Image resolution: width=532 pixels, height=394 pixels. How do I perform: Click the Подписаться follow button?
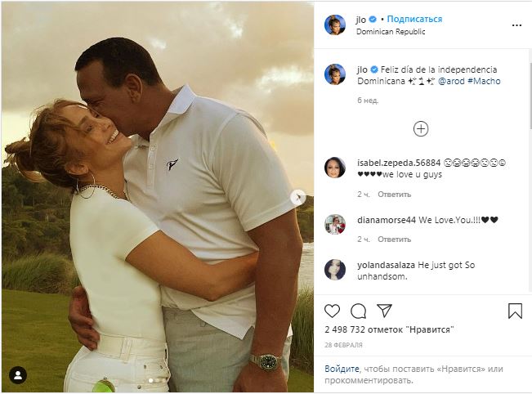point(414,19)
